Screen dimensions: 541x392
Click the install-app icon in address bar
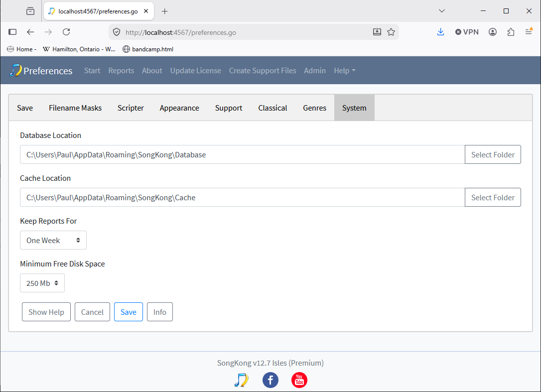tap(377, 32)
